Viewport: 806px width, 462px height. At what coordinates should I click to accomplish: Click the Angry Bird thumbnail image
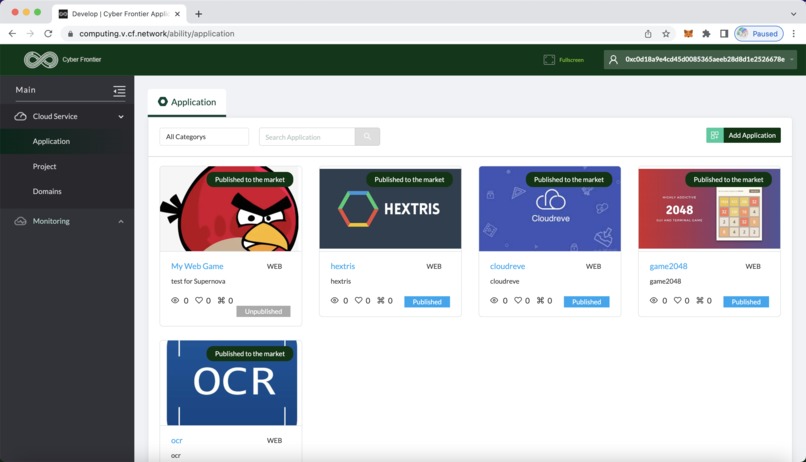[x=230, y=209]
